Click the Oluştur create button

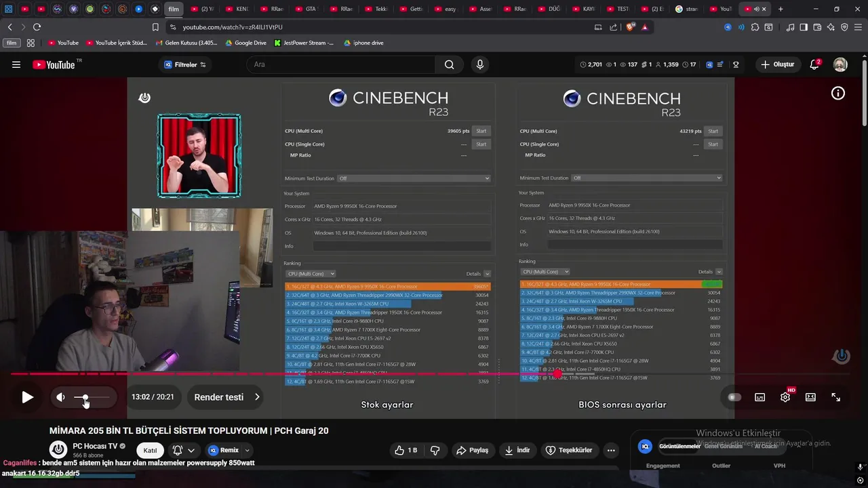(777, 64)
